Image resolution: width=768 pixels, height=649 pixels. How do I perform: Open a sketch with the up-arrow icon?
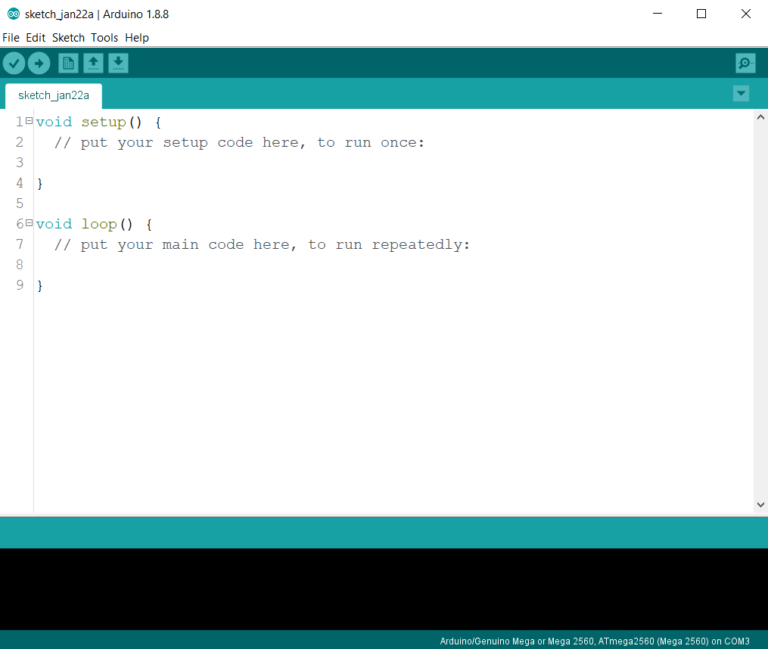[93, 63]
